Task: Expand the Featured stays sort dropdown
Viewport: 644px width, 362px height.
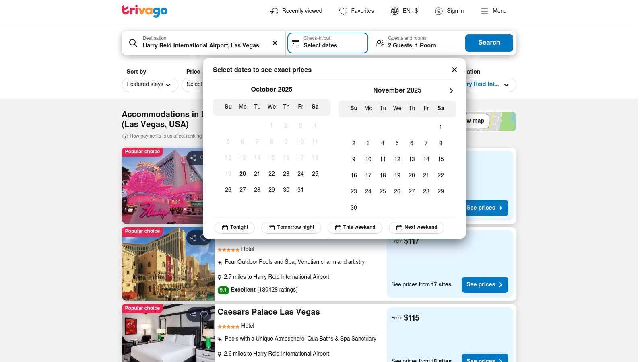Action: tap(150, 84)
